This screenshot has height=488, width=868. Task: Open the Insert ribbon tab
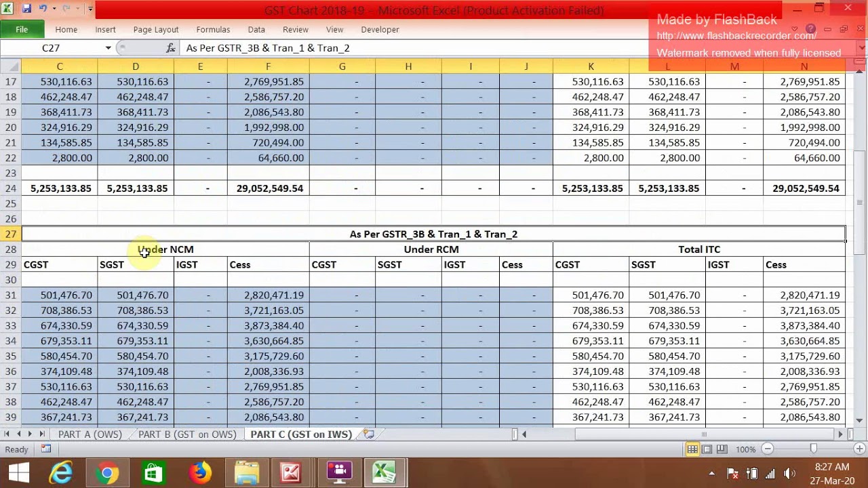pos(105,29)
